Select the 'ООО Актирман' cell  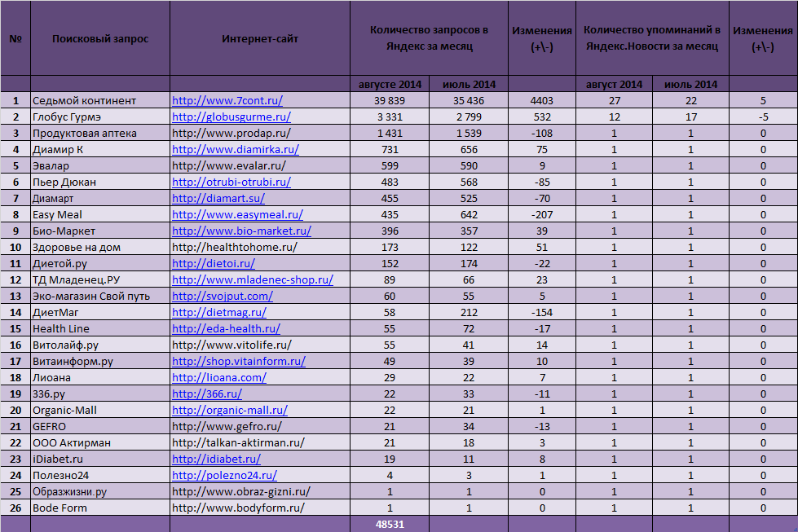100,442
